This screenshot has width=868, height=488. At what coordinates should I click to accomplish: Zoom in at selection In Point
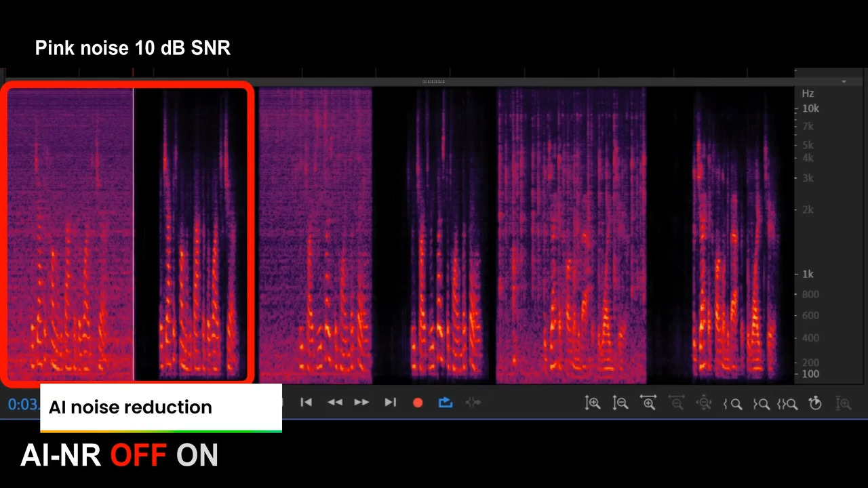(732, 404)
